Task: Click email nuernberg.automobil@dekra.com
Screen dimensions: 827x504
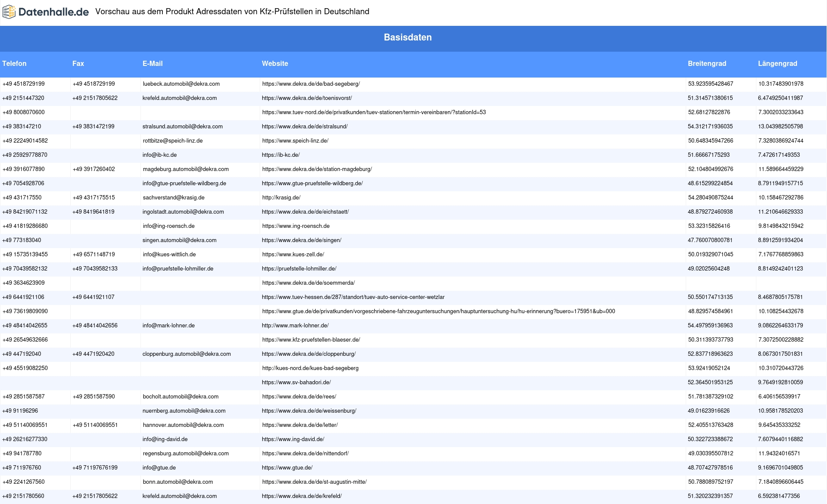Action: 184,411
